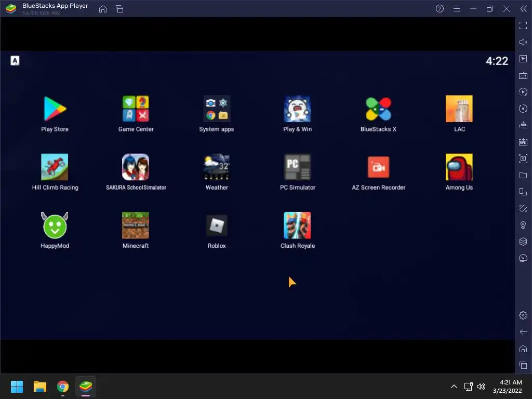Open Google Chrome from taskbar

[x=63, y=387]
